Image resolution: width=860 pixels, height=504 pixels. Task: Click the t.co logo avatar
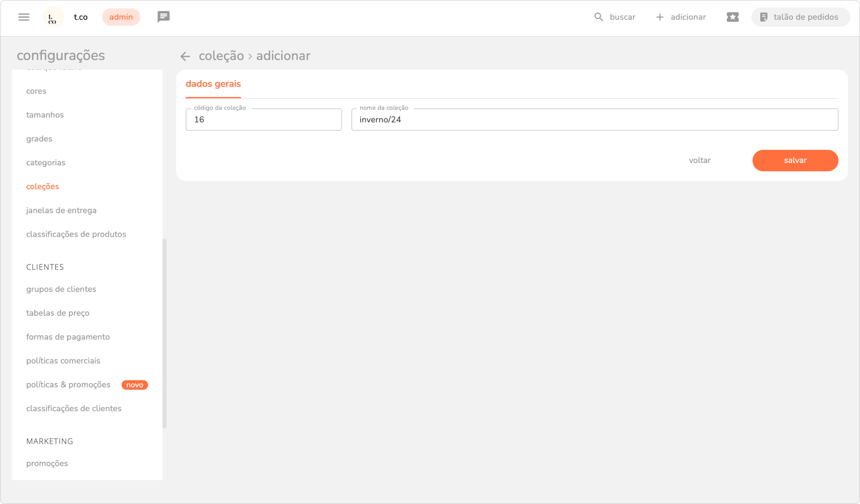click(x=53, y=18)
